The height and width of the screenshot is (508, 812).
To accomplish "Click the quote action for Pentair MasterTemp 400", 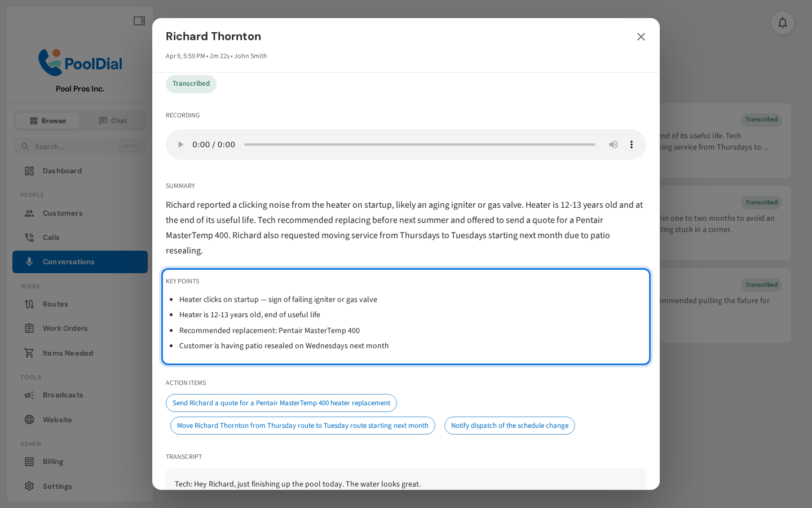I will [281, 403].
